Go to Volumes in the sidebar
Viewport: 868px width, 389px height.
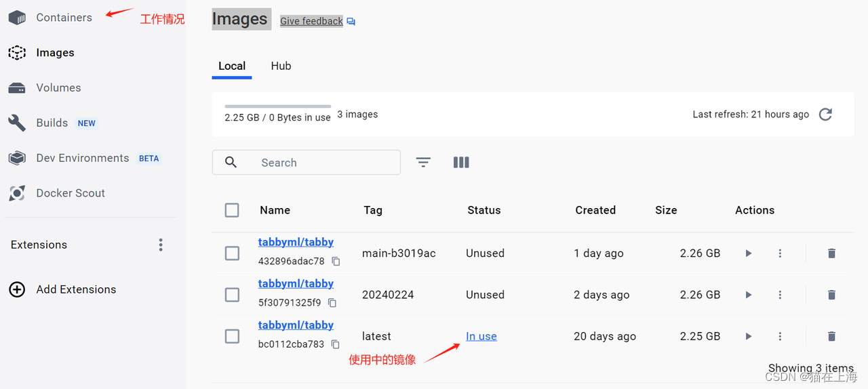pos(58,88)
